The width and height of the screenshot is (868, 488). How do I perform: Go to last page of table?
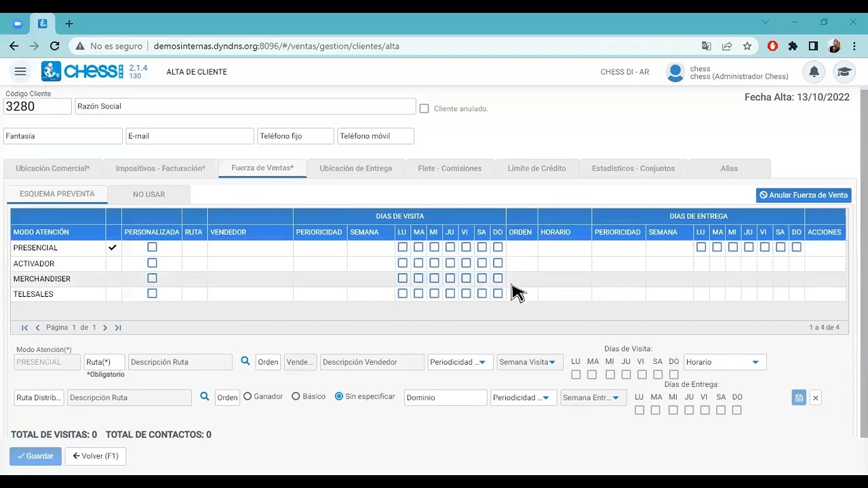[118, 327]
